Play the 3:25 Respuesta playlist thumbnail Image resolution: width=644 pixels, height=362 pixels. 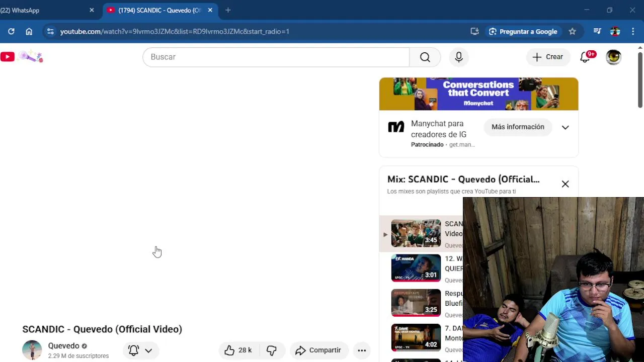[x=416, y=303]
